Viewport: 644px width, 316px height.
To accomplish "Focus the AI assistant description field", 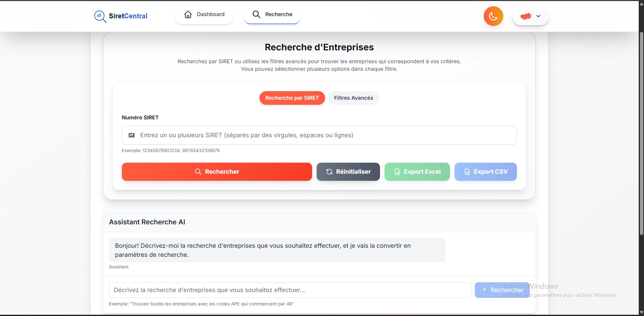I will [x=290, y=290].
